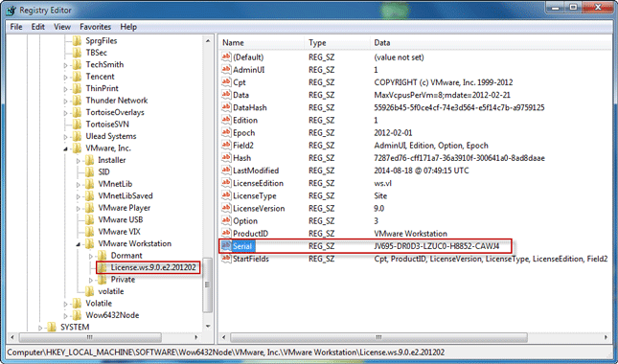618x364 pixels.
Task: Click the string icon of the StartFields value
Action: (x=226, y=259)
